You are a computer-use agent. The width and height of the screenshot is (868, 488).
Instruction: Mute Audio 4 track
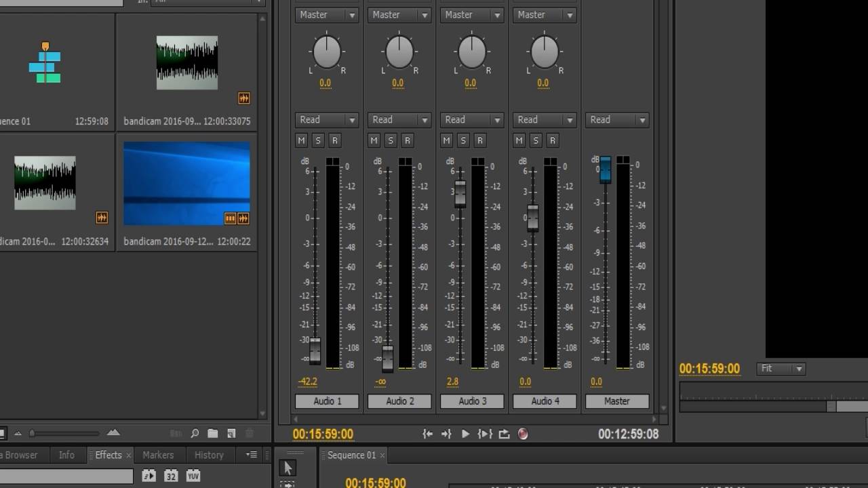point(519,140)
